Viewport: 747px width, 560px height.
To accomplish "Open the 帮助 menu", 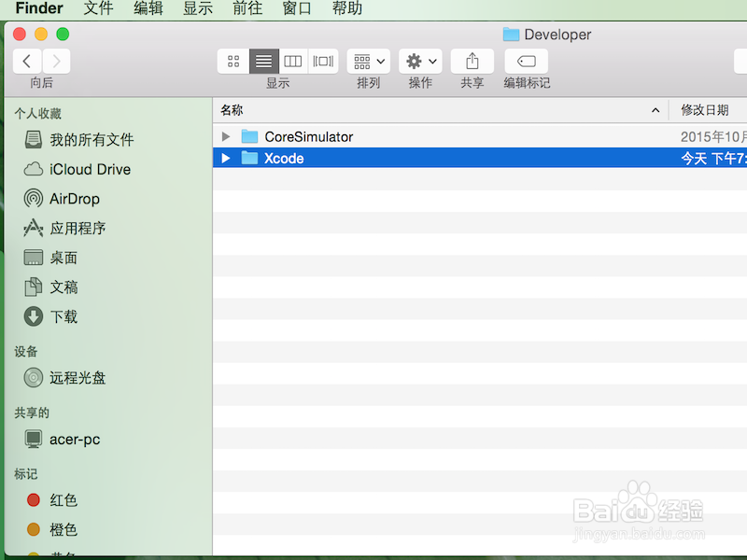I will pyautogui.click(x=346, y=8).
